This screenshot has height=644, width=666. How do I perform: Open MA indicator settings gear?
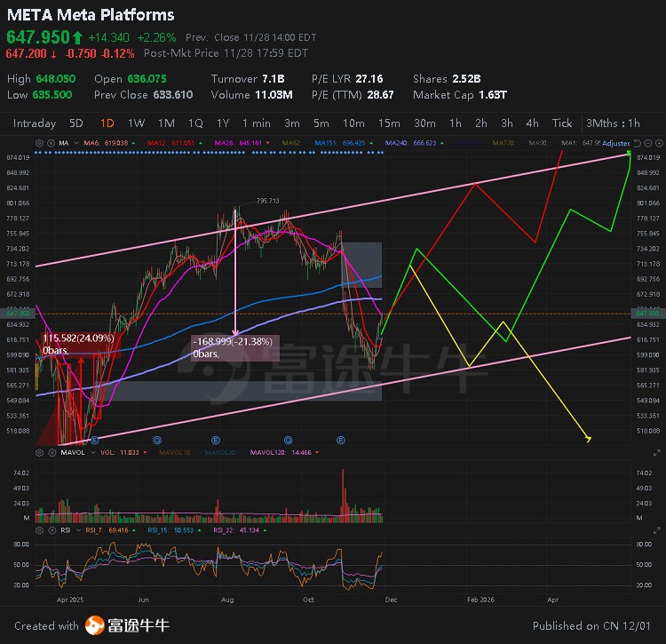point(38,143)
